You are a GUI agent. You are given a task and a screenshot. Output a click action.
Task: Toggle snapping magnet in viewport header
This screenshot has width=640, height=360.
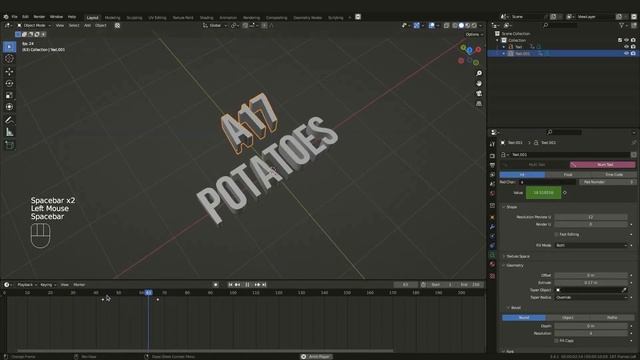coord(245,25)
